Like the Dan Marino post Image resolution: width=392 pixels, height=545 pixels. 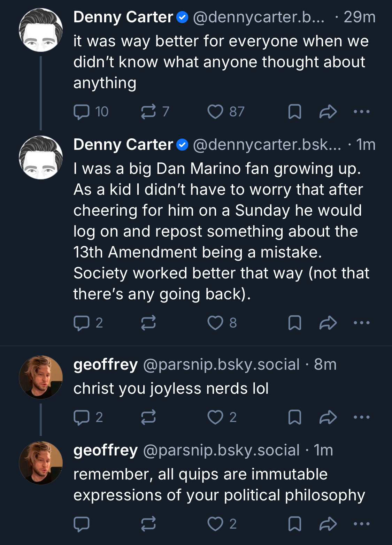tap(215, 323)
